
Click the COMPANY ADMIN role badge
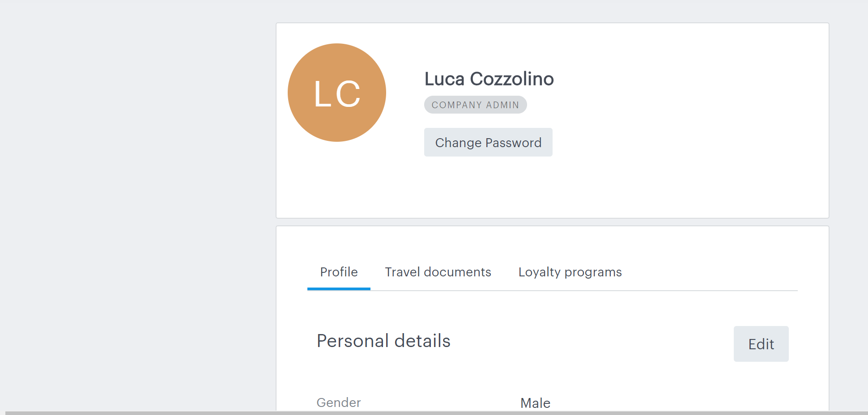(x=475, y=105)
